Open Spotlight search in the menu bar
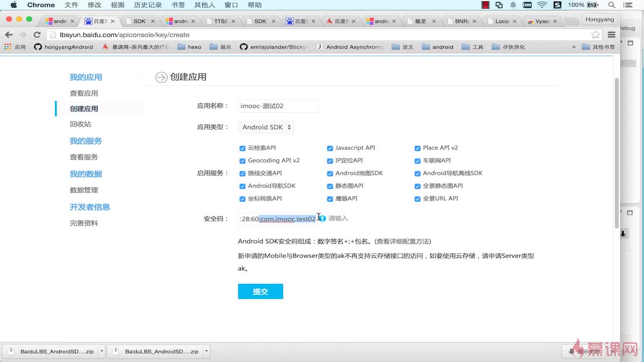The height and width of the screenshot is (362, 644). point(612,5)
